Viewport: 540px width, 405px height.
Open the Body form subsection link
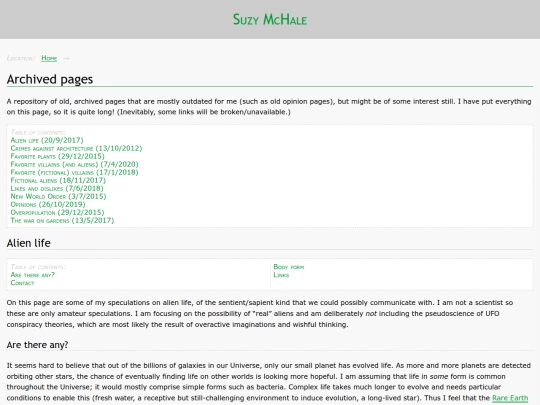click(289, 267)
